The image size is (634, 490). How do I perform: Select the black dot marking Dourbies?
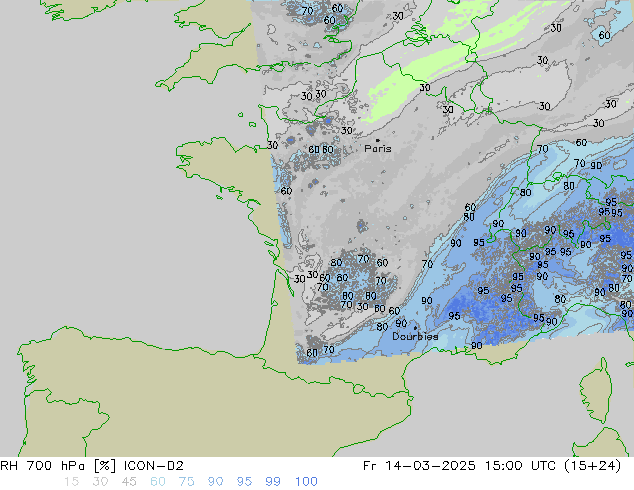point(415,328)
